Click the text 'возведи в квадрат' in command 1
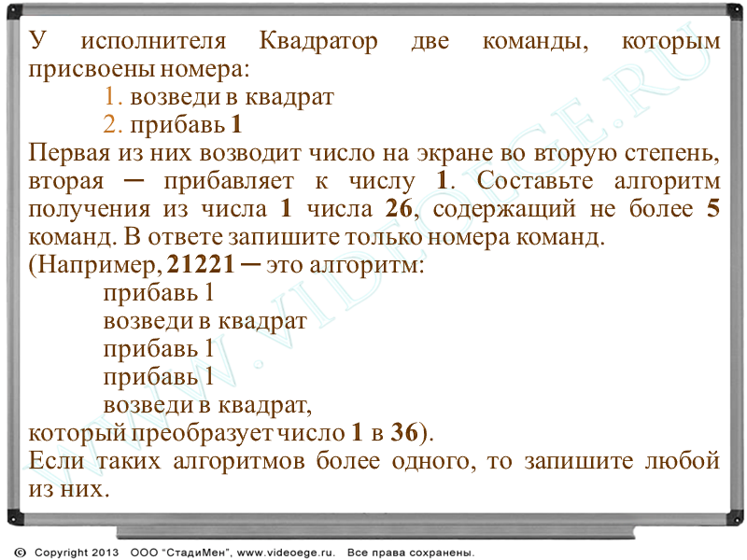Image resolution: width=747 pixels, height=560 pixels. pos(232,97)
